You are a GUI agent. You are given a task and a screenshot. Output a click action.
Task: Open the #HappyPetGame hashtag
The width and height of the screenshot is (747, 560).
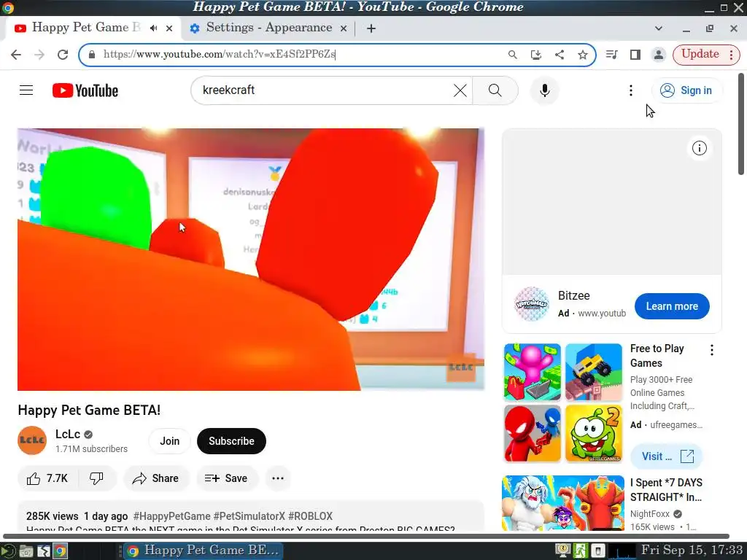point(171,516)
